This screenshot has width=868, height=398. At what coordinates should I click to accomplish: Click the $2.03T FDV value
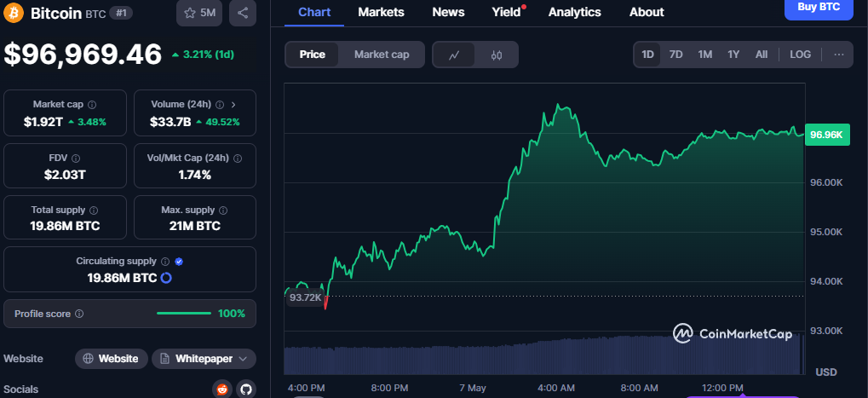[x=65, y=175]
